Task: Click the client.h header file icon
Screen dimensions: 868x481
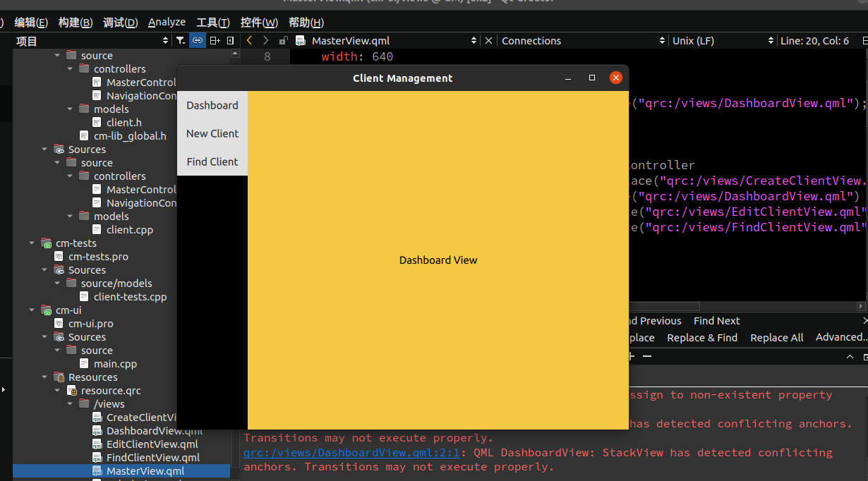Action: pos(97,123)
